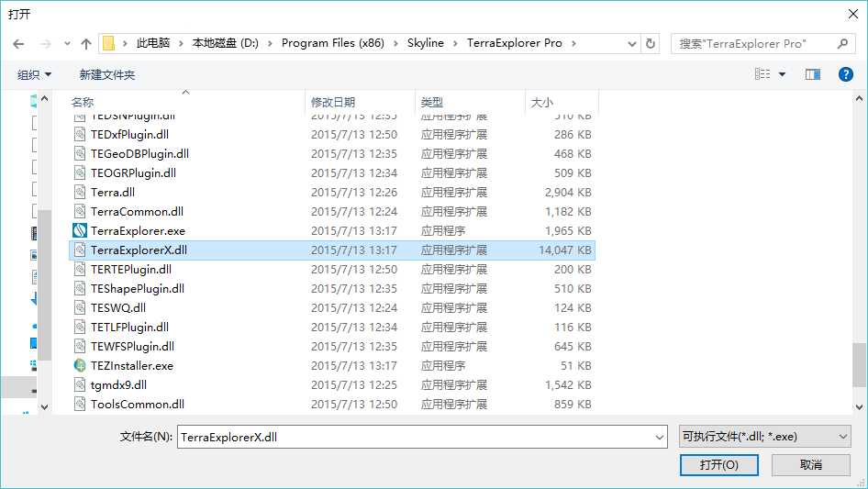Close the 打开 dialog
This screenshot has width=868, height=489.
pos(853,14)
